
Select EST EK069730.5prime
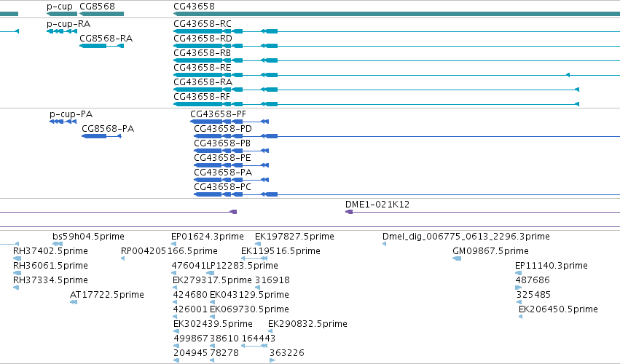tap(212, 317)
